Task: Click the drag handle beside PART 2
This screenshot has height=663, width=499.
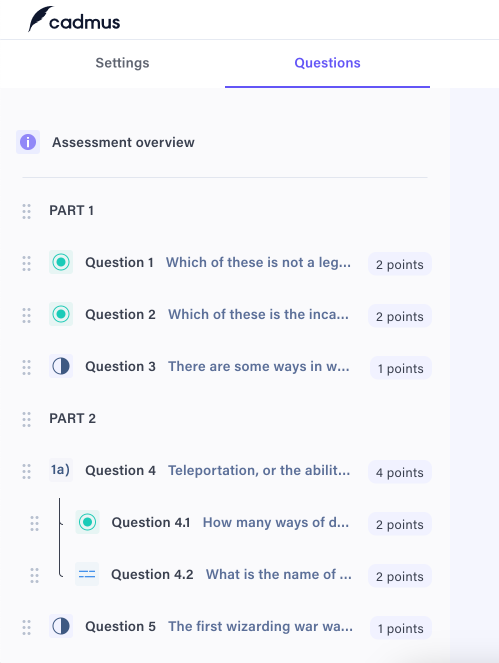Action: tap(26, 419)
